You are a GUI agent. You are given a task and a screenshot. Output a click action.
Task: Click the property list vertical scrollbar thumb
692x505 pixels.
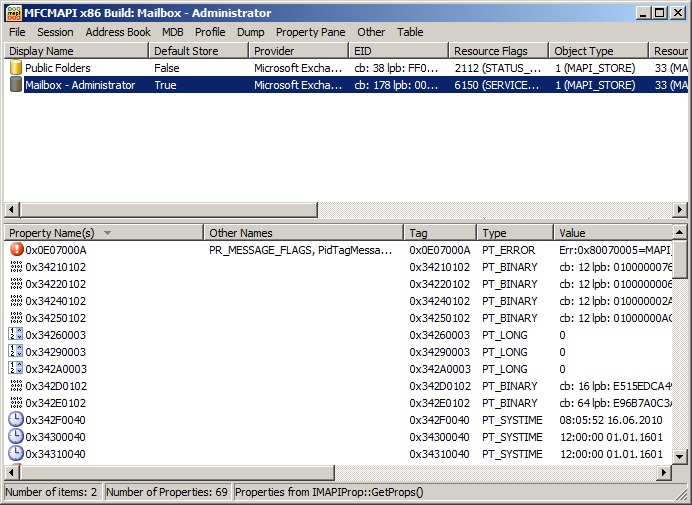pos(680,259)
